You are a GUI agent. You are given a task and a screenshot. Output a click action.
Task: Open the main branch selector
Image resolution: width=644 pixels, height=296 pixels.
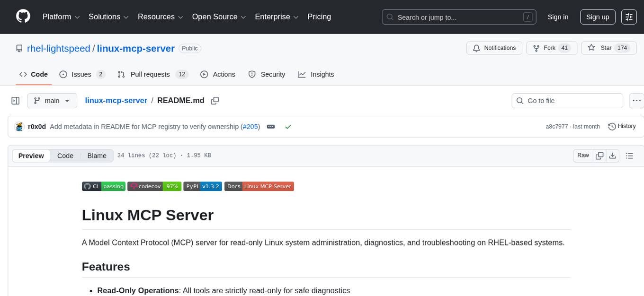(52, 100)
